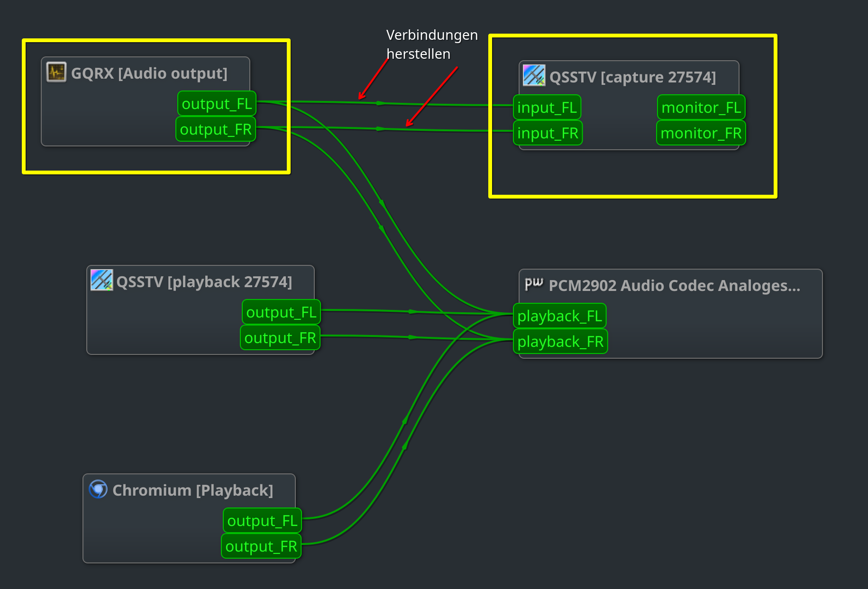The width and height of the screenshot is (868, 589).
Task: Select PCM2902 playback_FL port
Action: tap(560, 316)
